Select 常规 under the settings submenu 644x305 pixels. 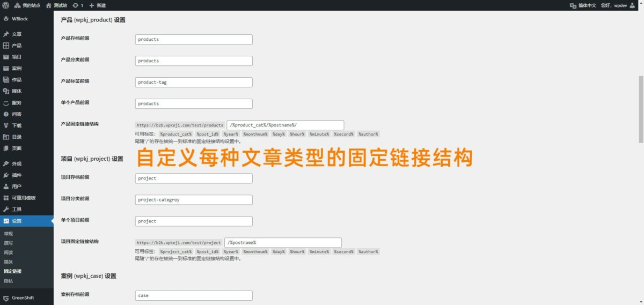pyautogui.click(x=8, y=234)
